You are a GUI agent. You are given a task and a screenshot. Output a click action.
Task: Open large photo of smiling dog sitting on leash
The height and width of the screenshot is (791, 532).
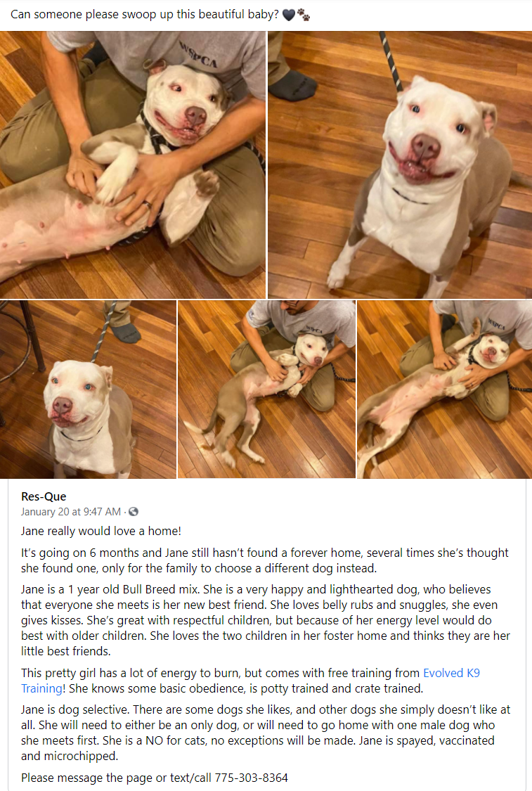400,165
